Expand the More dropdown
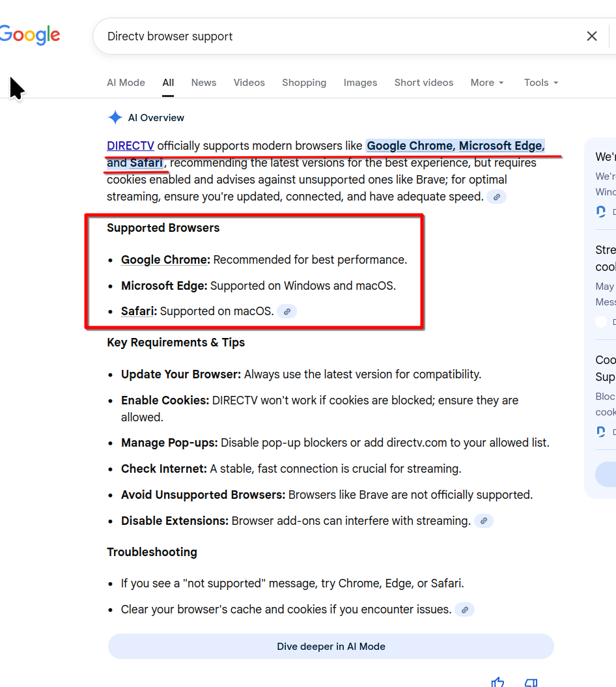 pos(487,83)
